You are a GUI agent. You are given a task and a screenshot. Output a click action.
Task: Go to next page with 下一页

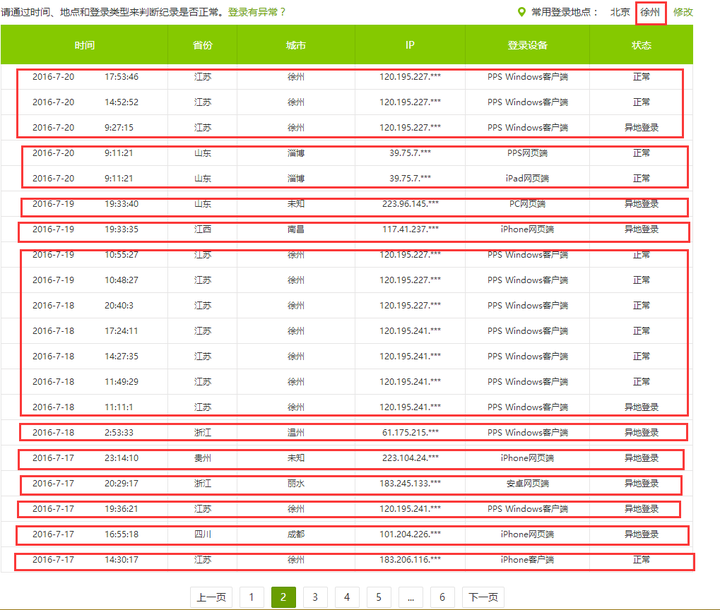coord(483,597)
